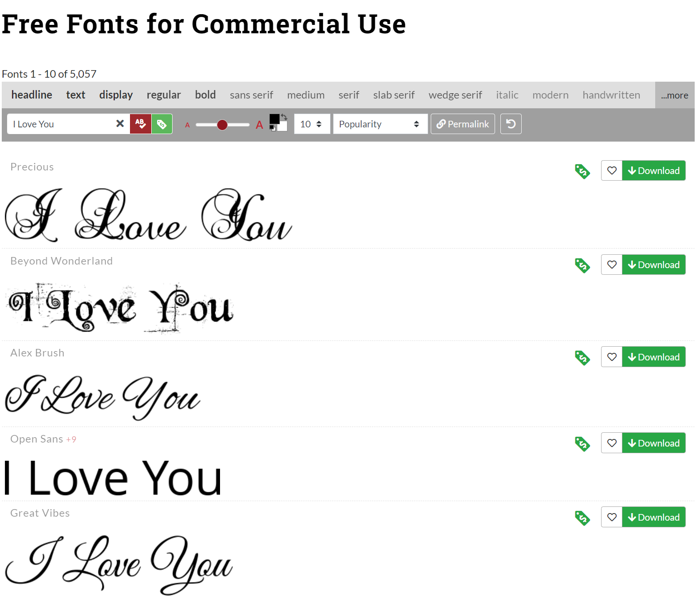The width and height of the screenshot is (700, 597).
Task: Expand more tags with ...more
Action: pos(675,95)
